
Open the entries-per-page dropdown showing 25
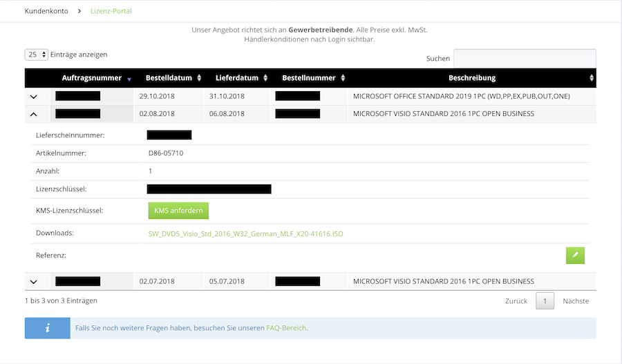click(37, 55)
